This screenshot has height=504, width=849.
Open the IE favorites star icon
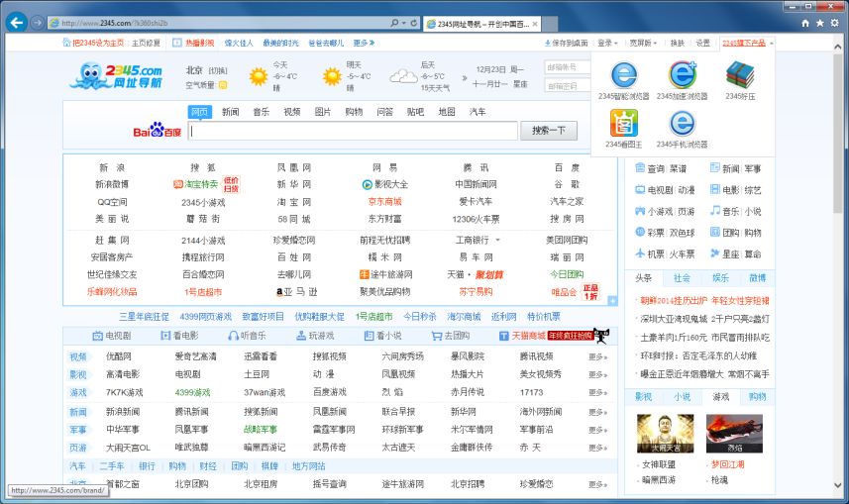point(820,22)
